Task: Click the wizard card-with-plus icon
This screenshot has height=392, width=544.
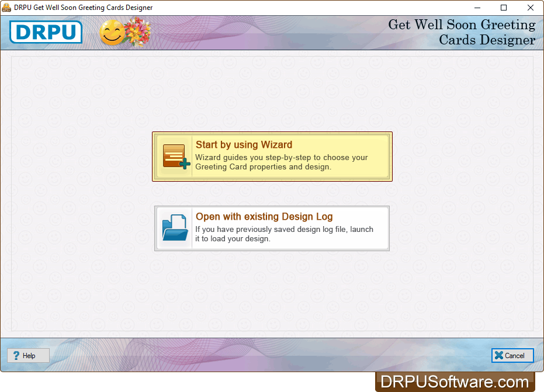Action: coord(176,157)
